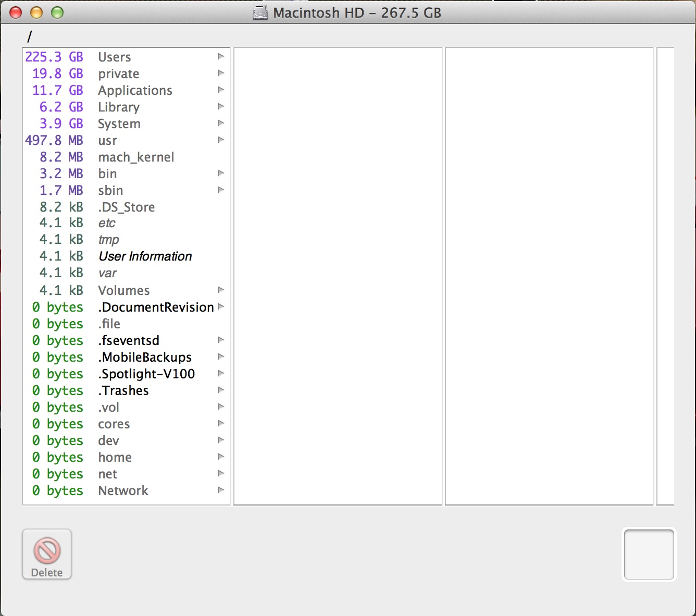Click the Delete button with prohibition icon
Screen dimensions: 696x616
point(47,555)
